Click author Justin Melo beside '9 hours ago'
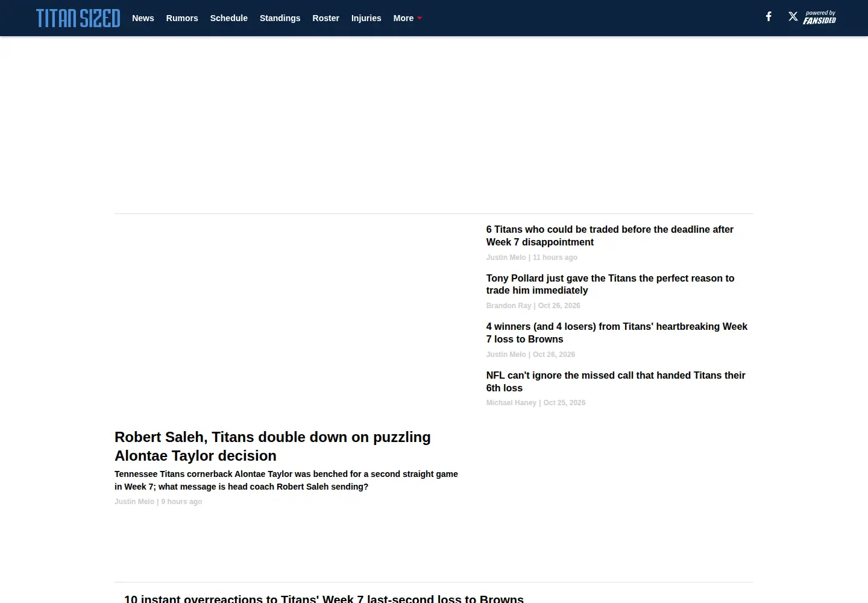The image size is (868, 603). pos(134,502)
